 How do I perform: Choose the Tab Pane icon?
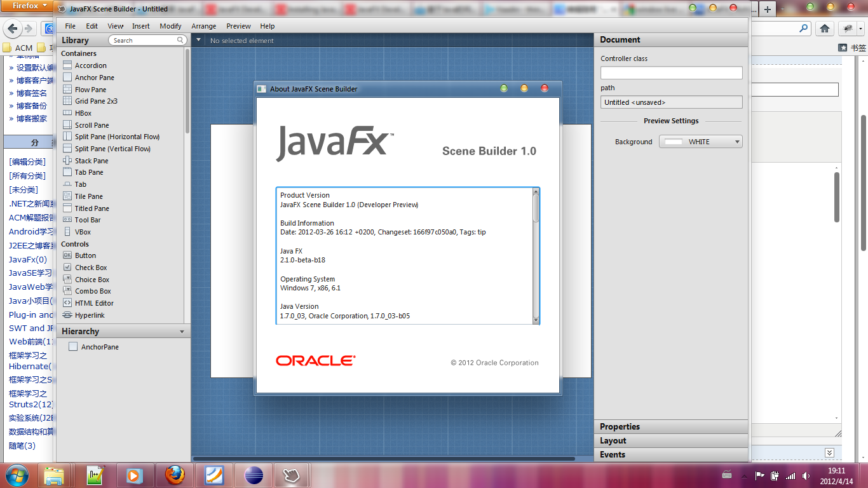[67, 172]
